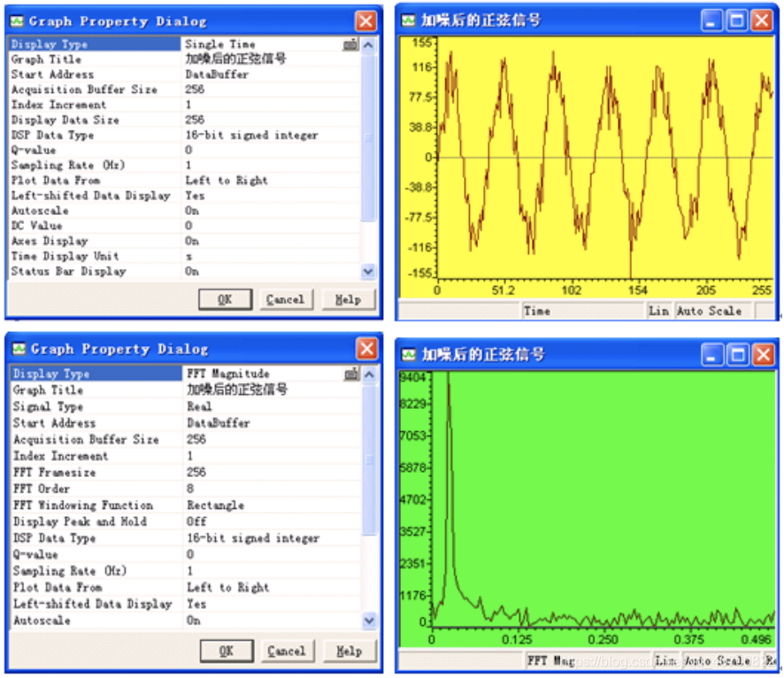Screen dimensions: 784x678
Task: Click Lin status field in yellow graph
Action: [x=659, y=311]
